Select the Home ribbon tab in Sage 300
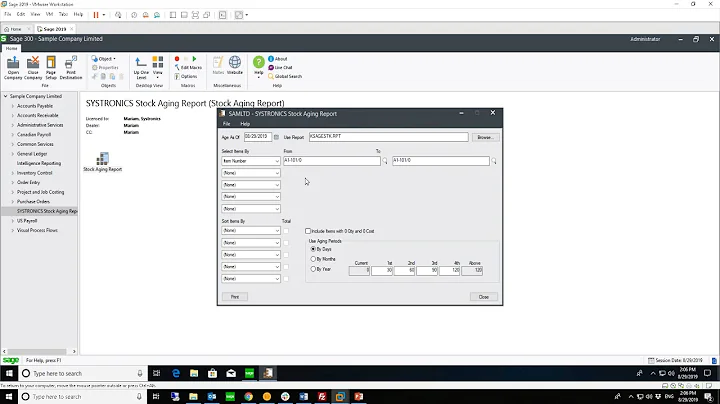 (11, 48)
